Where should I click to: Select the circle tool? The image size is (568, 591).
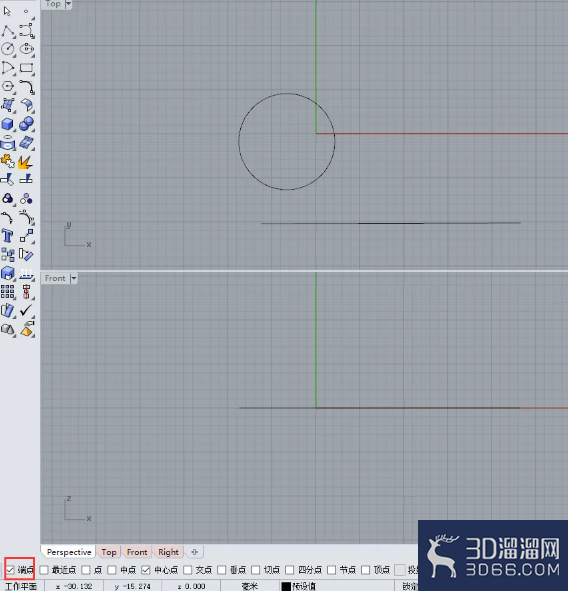click(8, 49)
